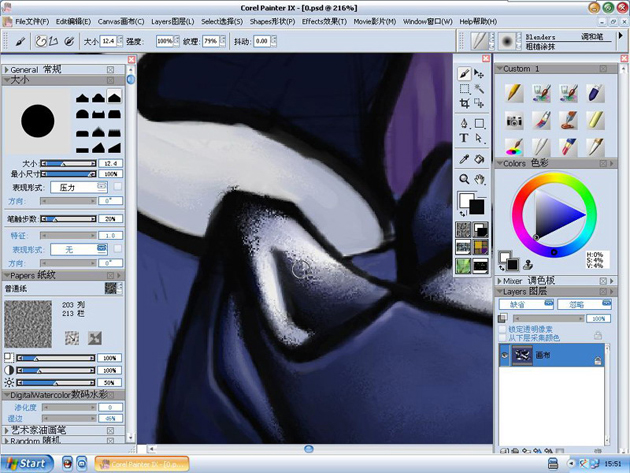The image size is (630, 473).
Task: Open the Canvas画布(C) menu
Action: [x=121, y=21]
